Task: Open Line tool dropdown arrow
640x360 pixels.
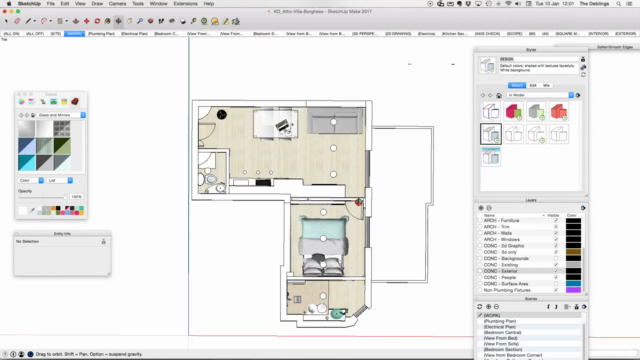Action: coord(34,21)
